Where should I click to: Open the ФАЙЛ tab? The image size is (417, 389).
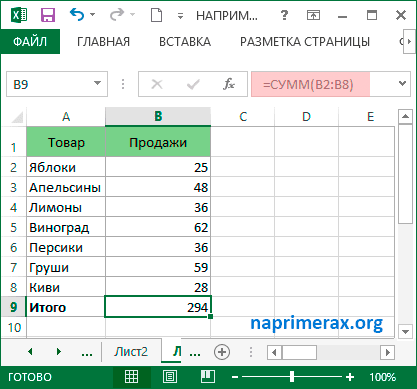[x=30, y=42]
